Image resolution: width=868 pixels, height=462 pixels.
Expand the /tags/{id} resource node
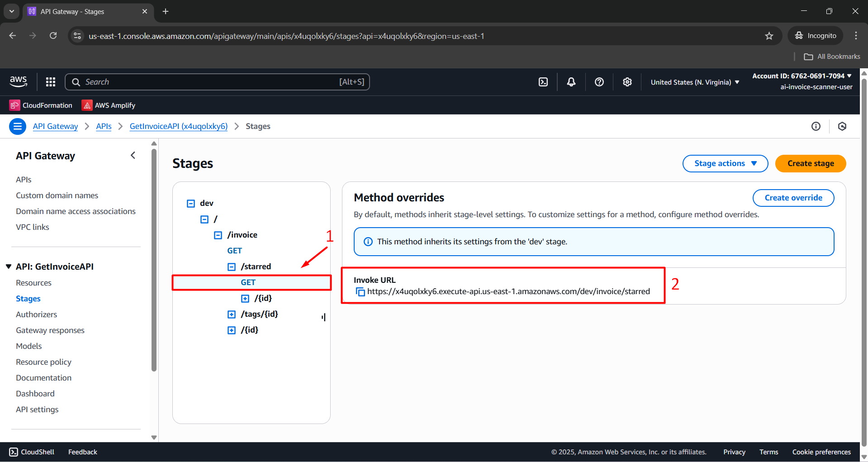click(x=232, y=314)
